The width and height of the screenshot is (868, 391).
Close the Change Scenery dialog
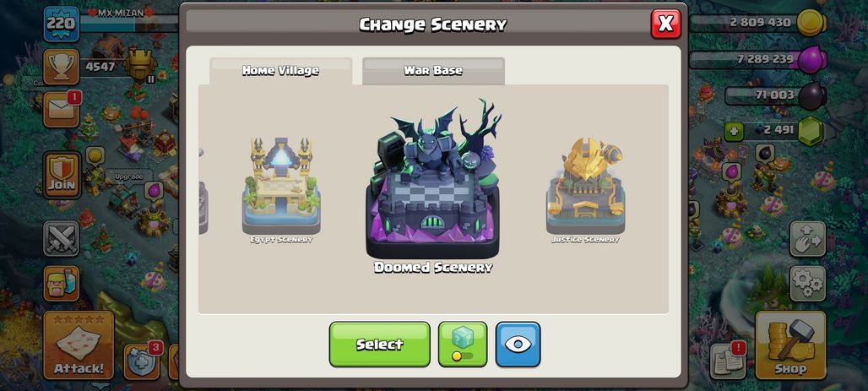pos(666,24)
